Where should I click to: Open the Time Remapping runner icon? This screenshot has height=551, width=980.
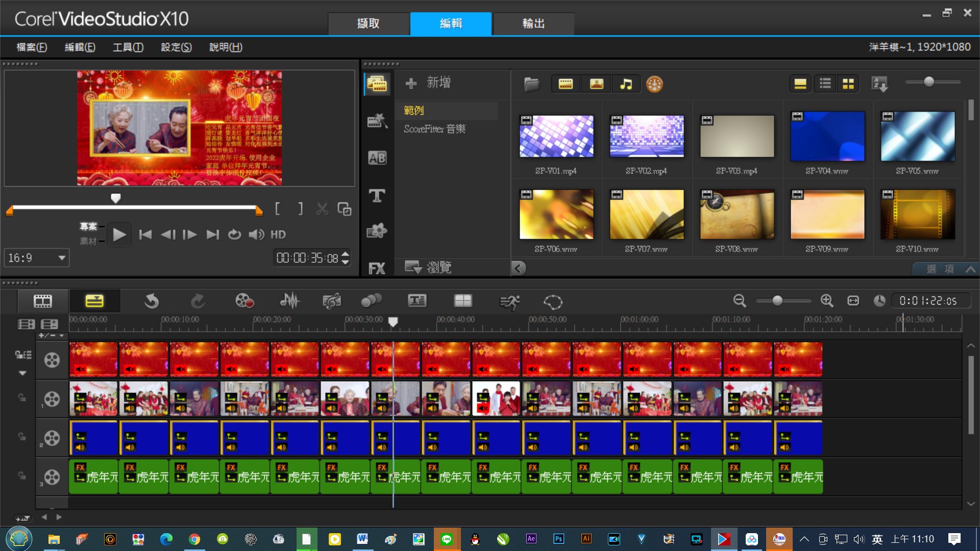pyautogui.click(x=509, y=302)
